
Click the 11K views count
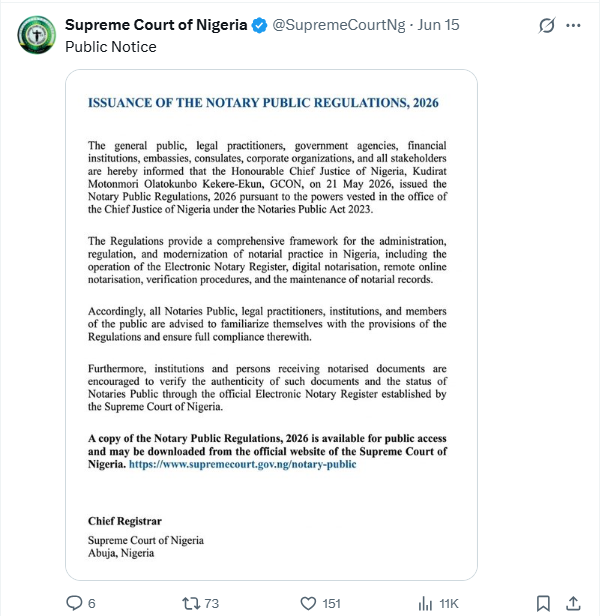click(449, 603)
